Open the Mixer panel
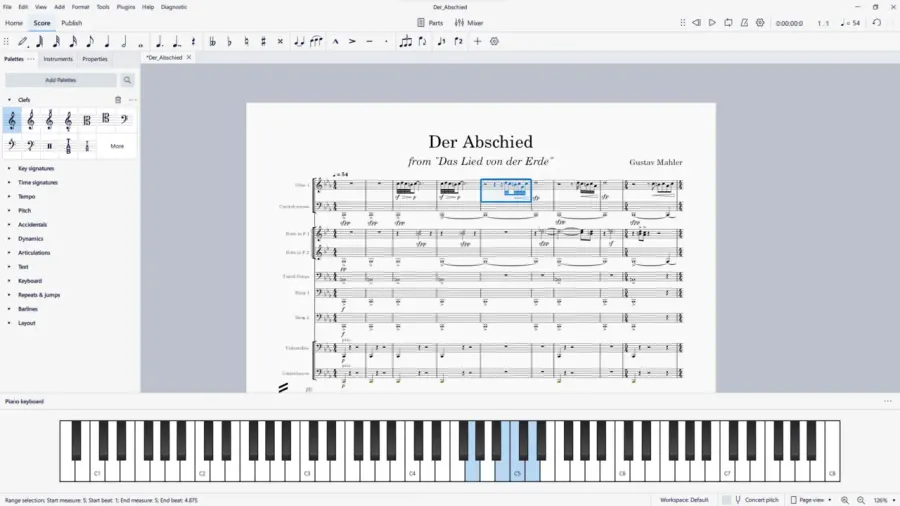Image resolution: width=900 pixels, height=506 pixels. [x=469, y=23]
